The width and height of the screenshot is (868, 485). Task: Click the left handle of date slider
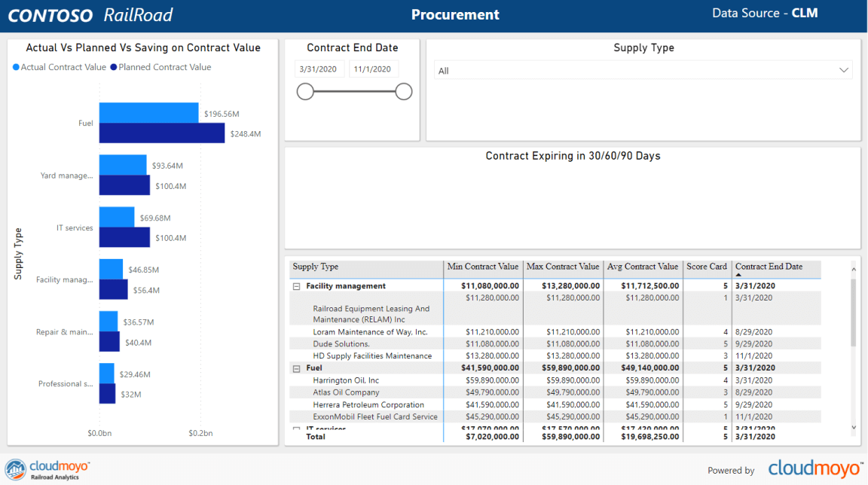305,92
